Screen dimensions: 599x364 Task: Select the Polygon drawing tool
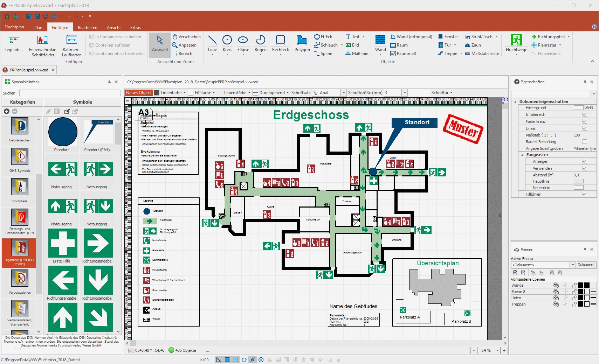(x=302, y=43)
